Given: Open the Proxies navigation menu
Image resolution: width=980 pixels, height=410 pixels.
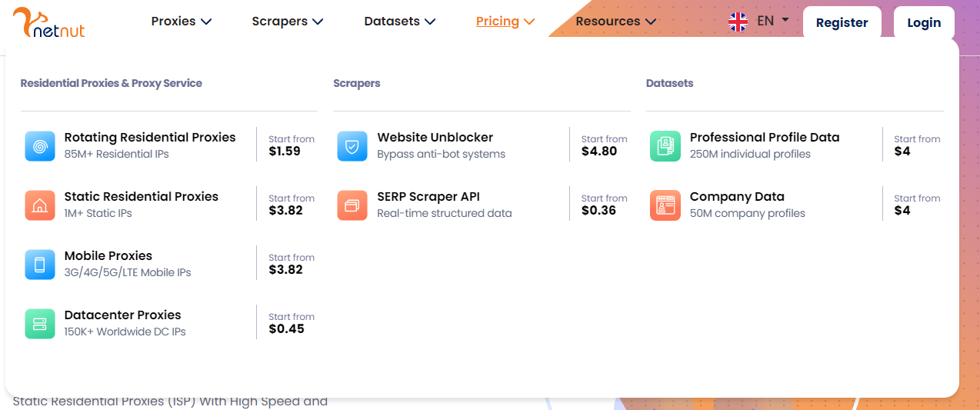Looking at the screenshot, I should pyautogui.click(x=182, y=22).
